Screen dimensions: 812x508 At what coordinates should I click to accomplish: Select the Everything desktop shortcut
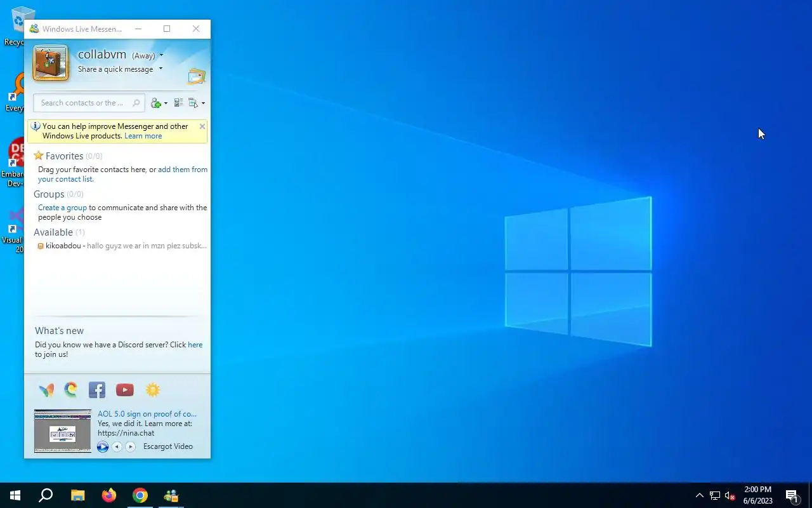click(14, 92)
